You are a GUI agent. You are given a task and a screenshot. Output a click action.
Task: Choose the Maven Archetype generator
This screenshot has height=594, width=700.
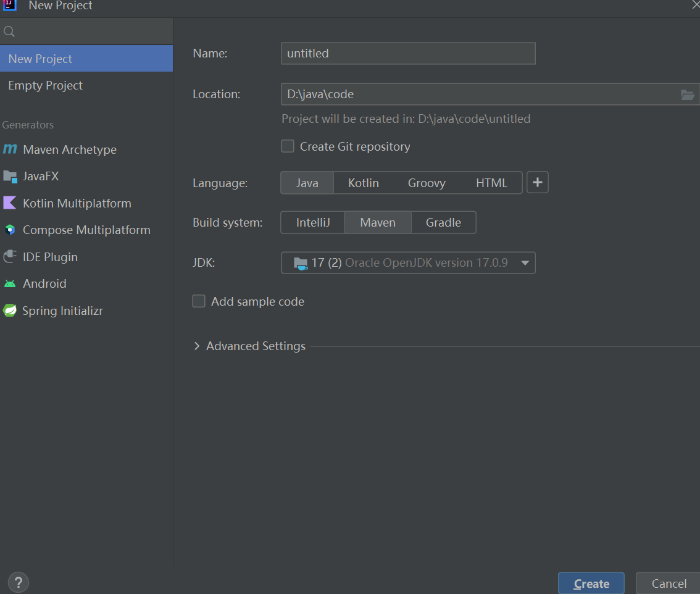click(86, 149)
